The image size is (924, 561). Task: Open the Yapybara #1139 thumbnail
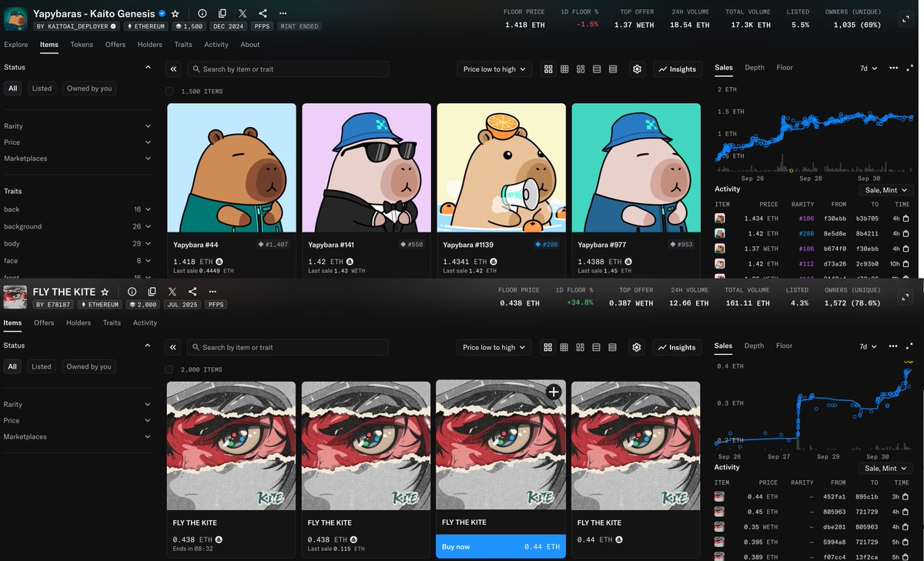click(501, 168)
